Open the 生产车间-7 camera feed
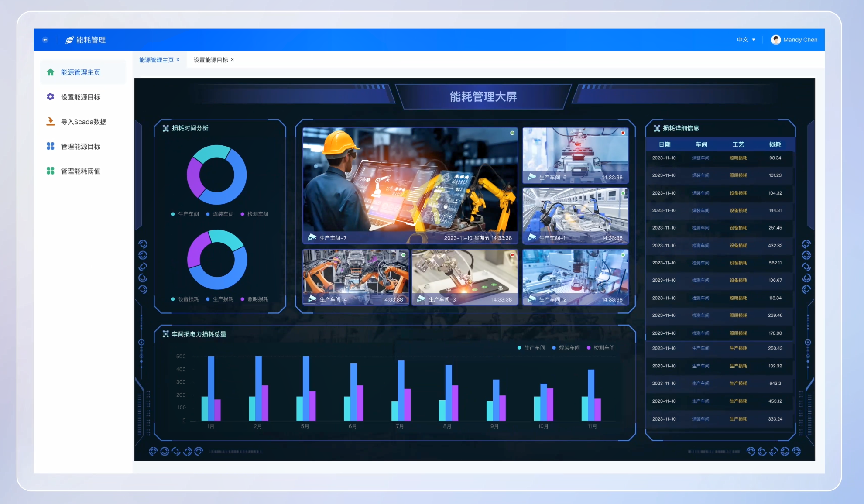This screenshot has height=504, width=864. point(410,185)
